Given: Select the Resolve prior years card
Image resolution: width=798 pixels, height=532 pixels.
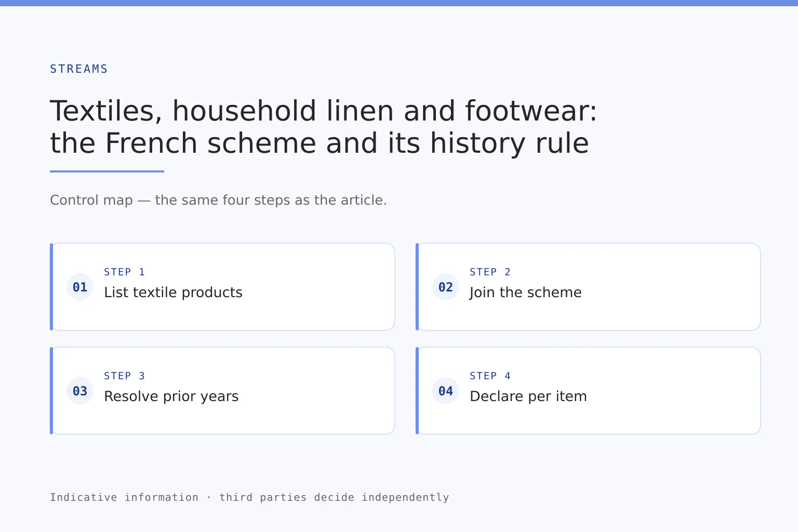Looking at the screenshot, I should click(222, 391).
